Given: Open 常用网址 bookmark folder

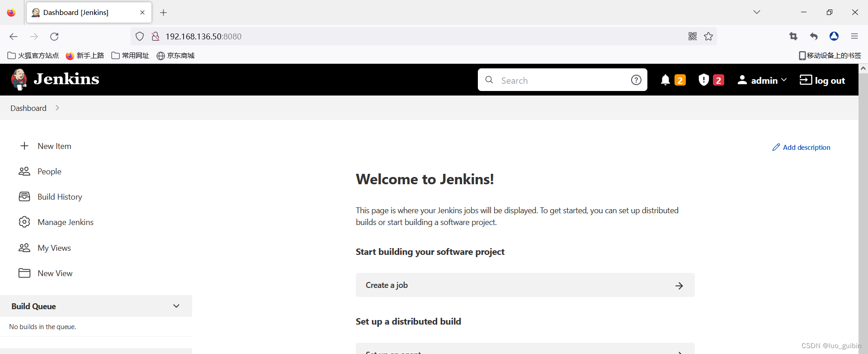Looking at the screenshot, I should (x=130, y=56).
